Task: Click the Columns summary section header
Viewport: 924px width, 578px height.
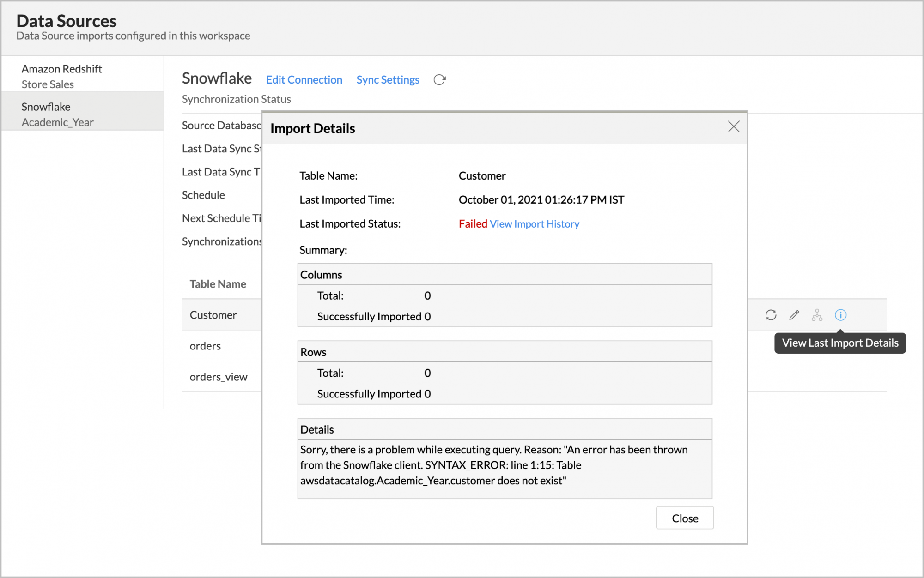Action: (x=505, y=274)
